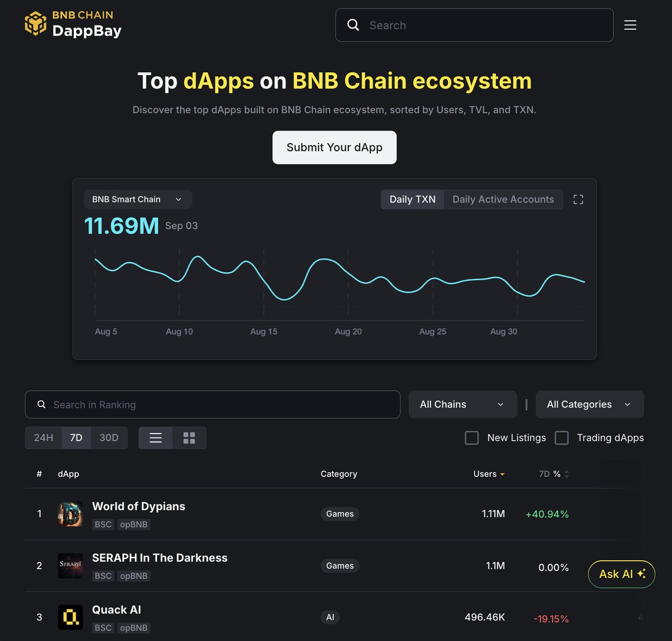Viewport: 672px width, 641px height.
Task: Click the Aug 30 chart axis label
Action: pyautogui.click(x=503, y=332)
